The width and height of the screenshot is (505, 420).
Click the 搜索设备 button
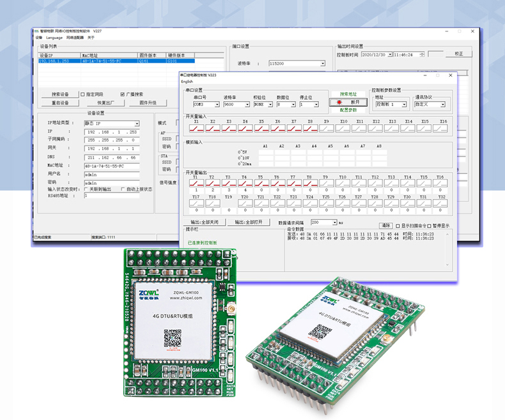[60, 94]
